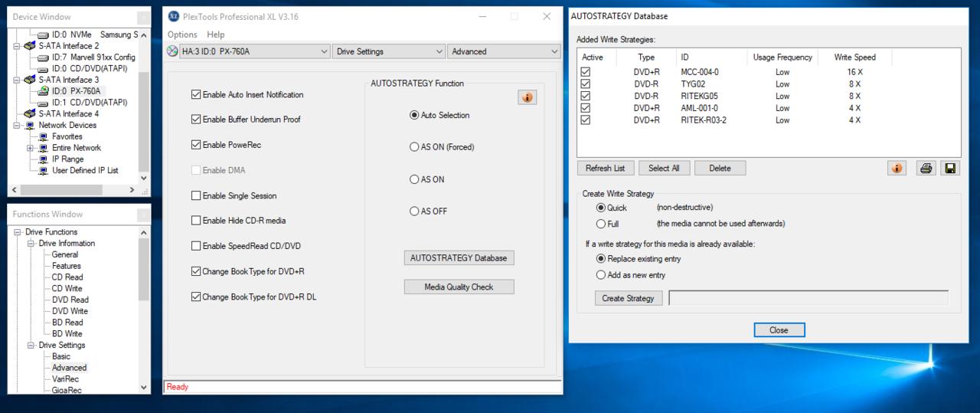
Task: Toggle Enable Buffer Underrun Proof checkbox
Action: click(196, 120)
